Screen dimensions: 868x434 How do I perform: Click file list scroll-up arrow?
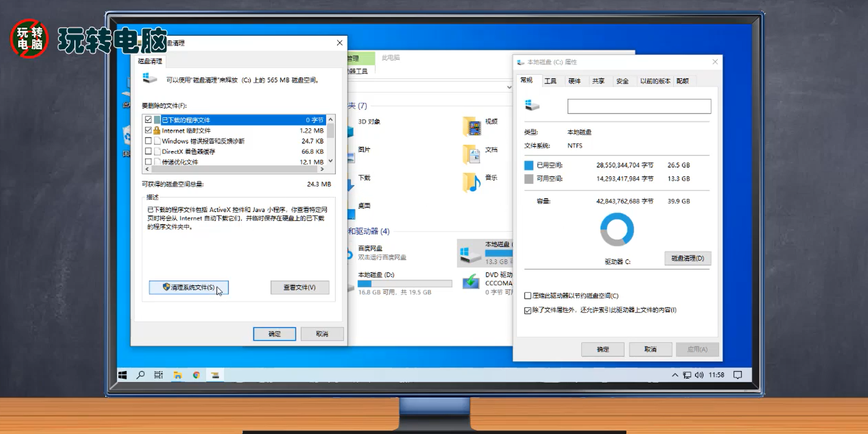[330, 119]
